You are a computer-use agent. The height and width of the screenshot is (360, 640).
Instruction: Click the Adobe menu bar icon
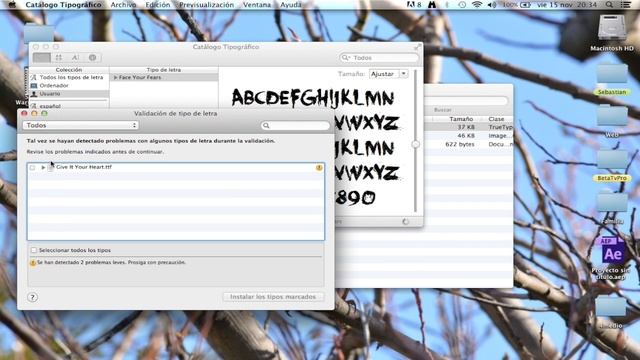pos(413,4)
